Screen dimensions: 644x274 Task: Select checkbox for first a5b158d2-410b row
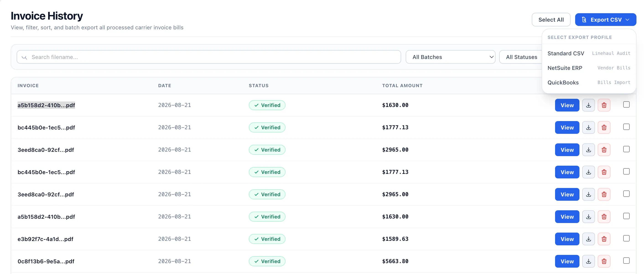click(626, 104)
